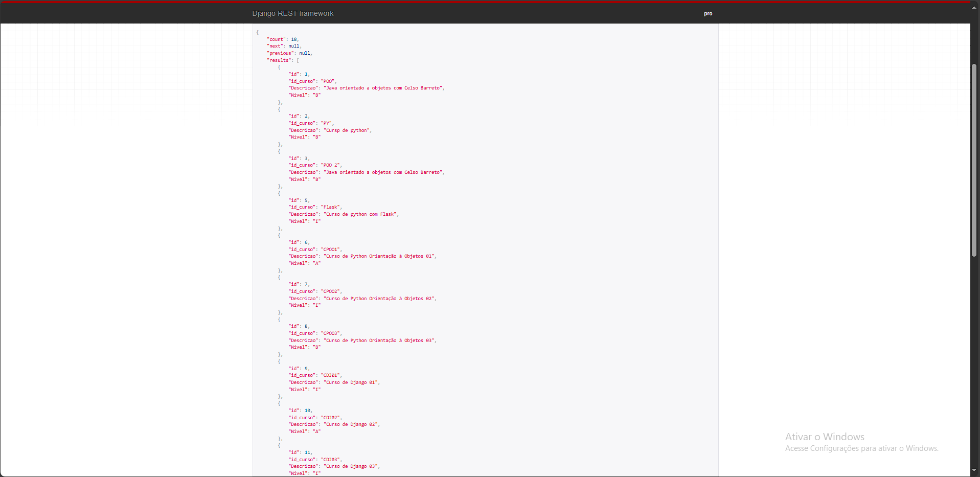The image size is (980, 477).
Task: Click the scrollbar down arrow
Action: point(974,470)
